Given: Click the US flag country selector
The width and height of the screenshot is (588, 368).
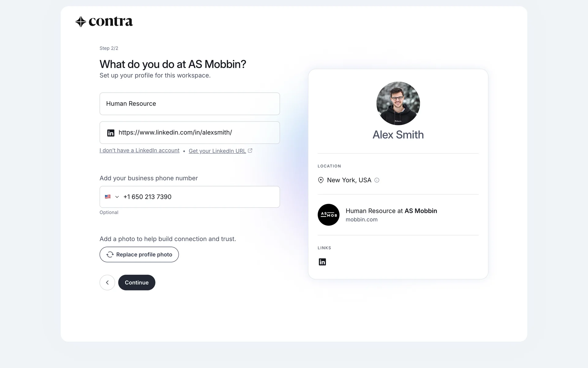Looking at the screenshot, I should click(x=108, y=197).
